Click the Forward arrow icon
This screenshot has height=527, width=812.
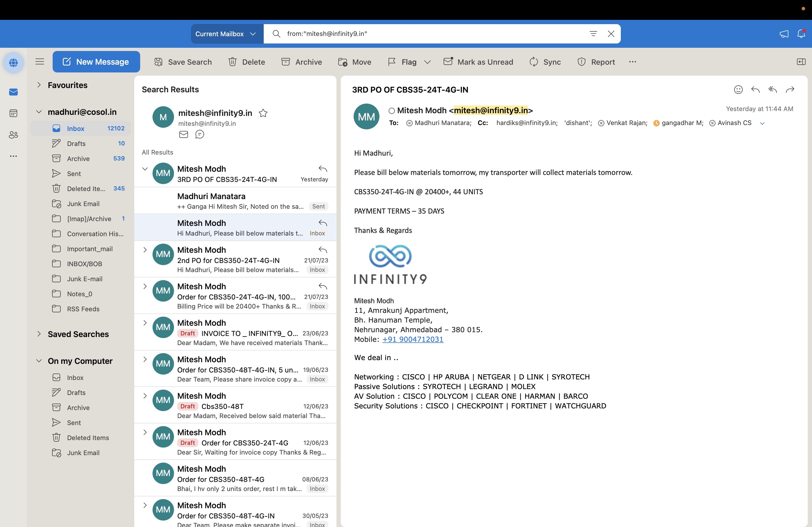point(790,90)
